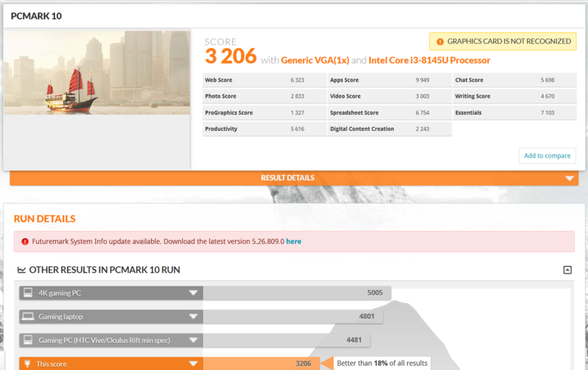Click the Gaming PC min spec bar 4481
Image resolution: width=588 pixels, height=370 pixels.
pyautogui.click(x=287, y=340)
